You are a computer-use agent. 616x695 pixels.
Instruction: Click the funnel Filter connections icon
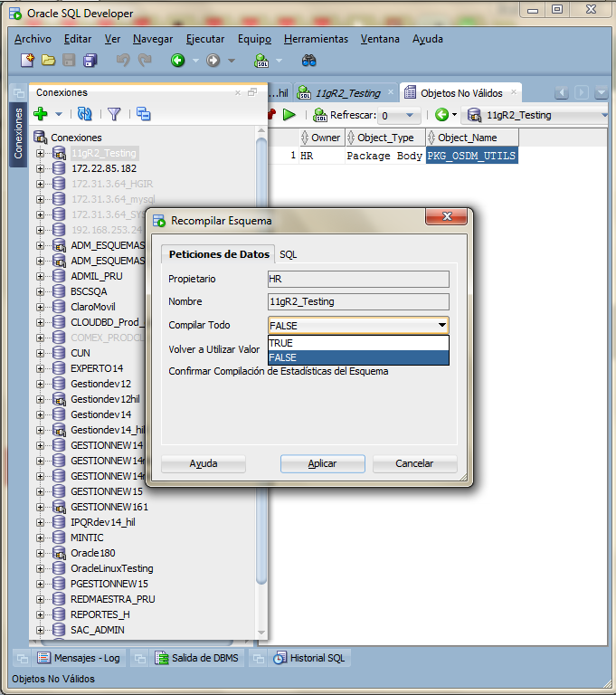(x=114, y=114)
